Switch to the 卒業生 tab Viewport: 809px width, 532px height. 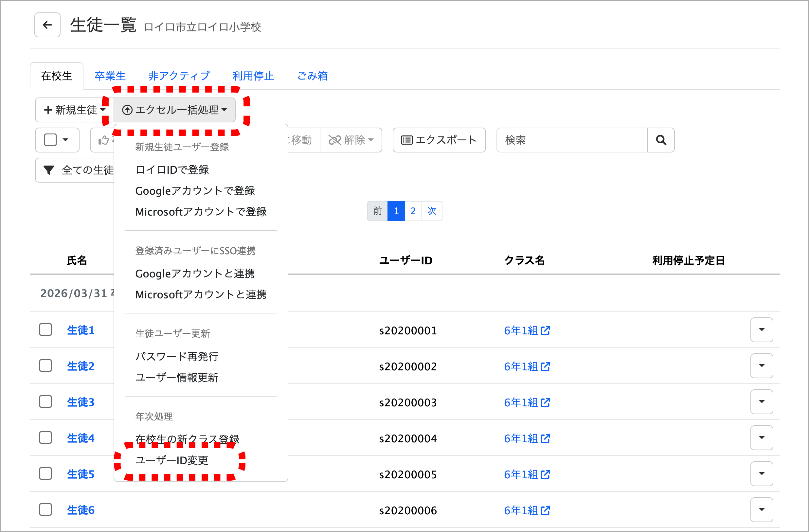(110, 76)
